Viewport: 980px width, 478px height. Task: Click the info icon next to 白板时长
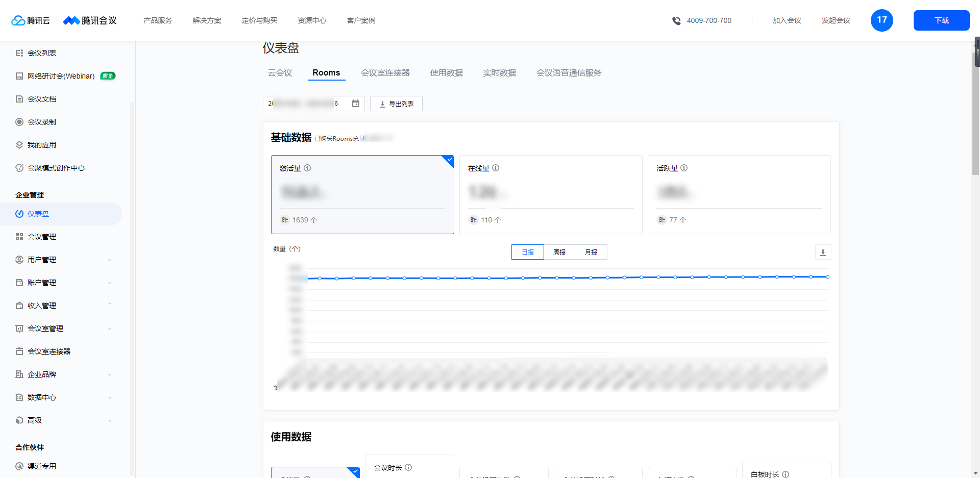tap(786, 474)
